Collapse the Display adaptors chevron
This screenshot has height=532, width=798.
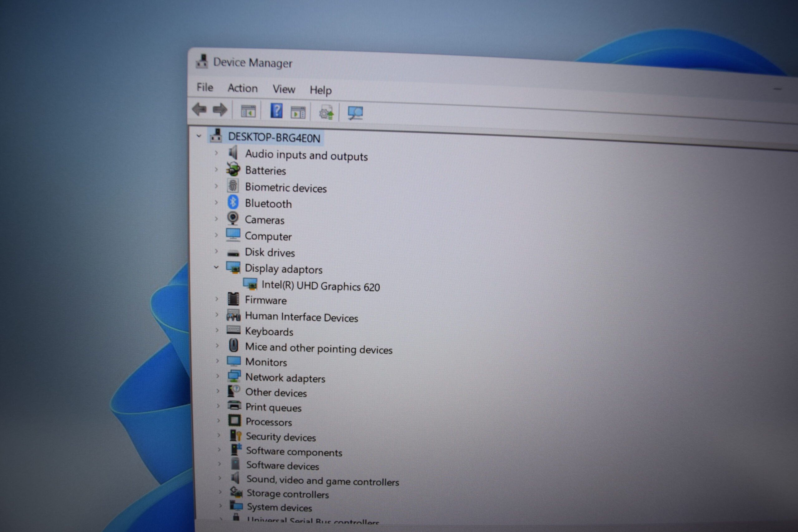(x=216, y=267)
